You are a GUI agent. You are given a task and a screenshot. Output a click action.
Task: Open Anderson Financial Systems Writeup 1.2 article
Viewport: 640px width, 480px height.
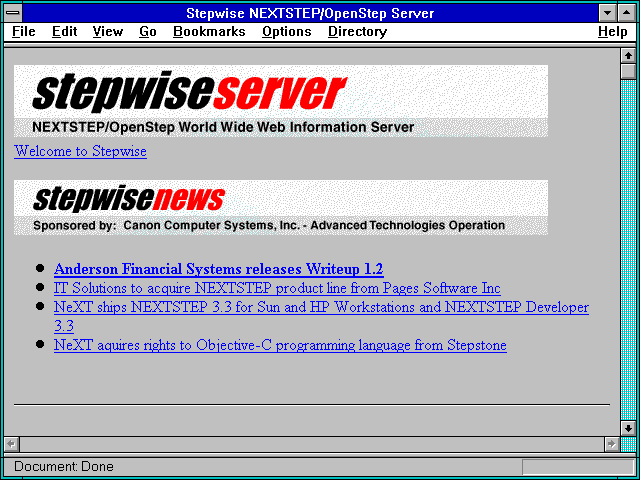pyautogui.click(x=218, y=269)
